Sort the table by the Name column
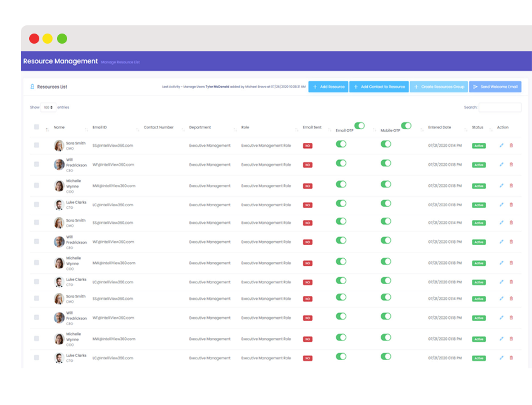Viewport: 532px width, 405px height. pyautogui.click(x=58, y=127)
